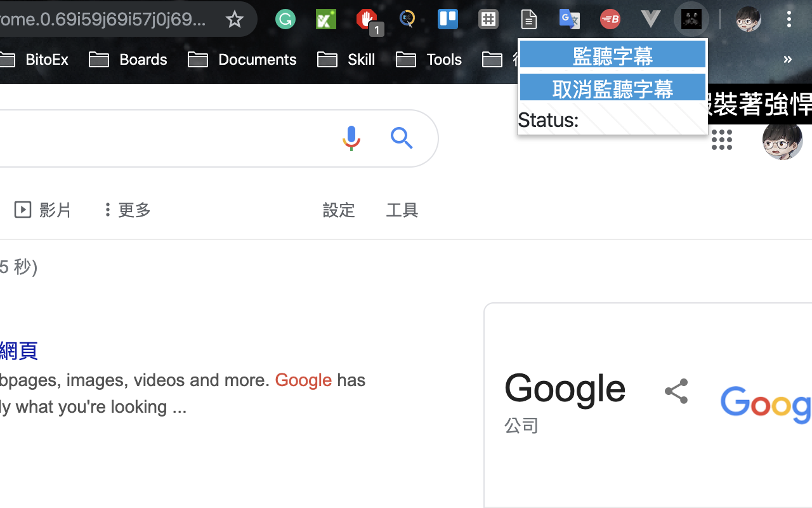
Task: Open the Grammarly extension
Action: tap(285, 19)
